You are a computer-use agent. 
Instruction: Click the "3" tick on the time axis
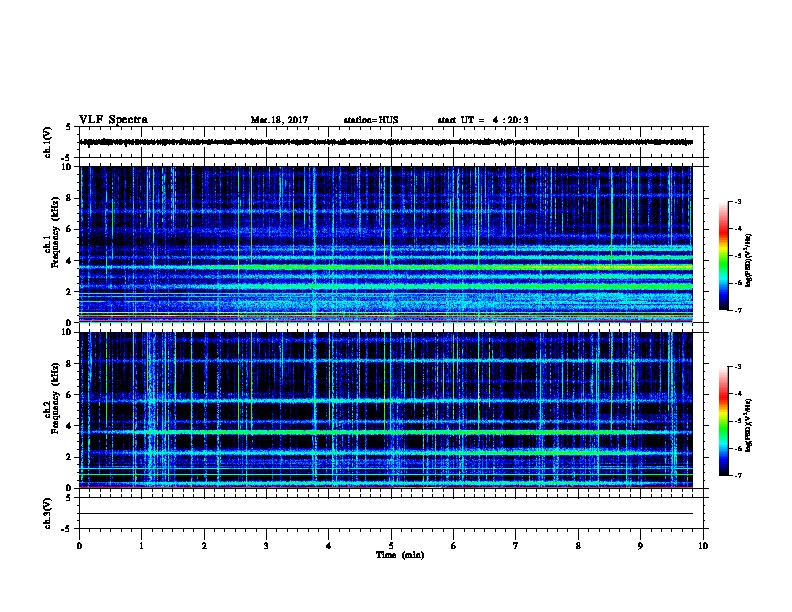266,545
